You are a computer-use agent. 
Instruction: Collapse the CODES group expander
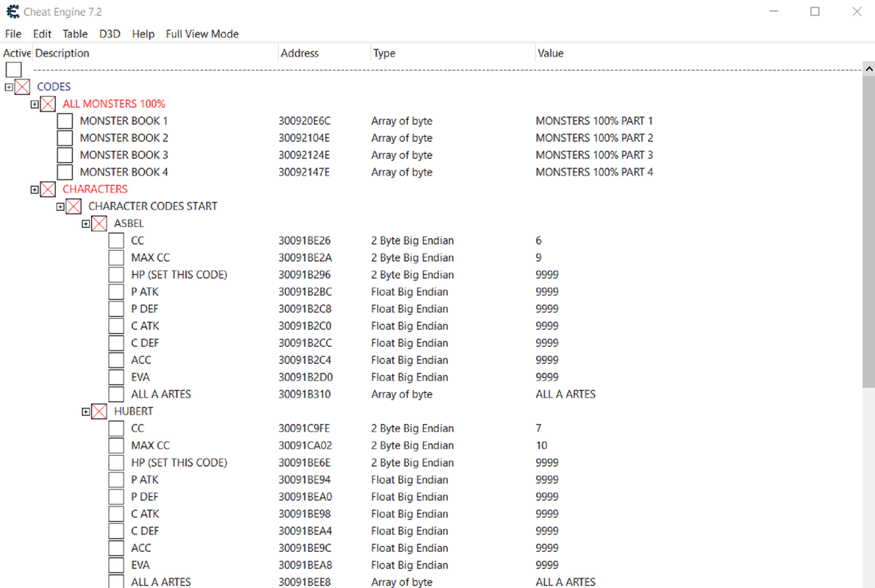[8, 87]
